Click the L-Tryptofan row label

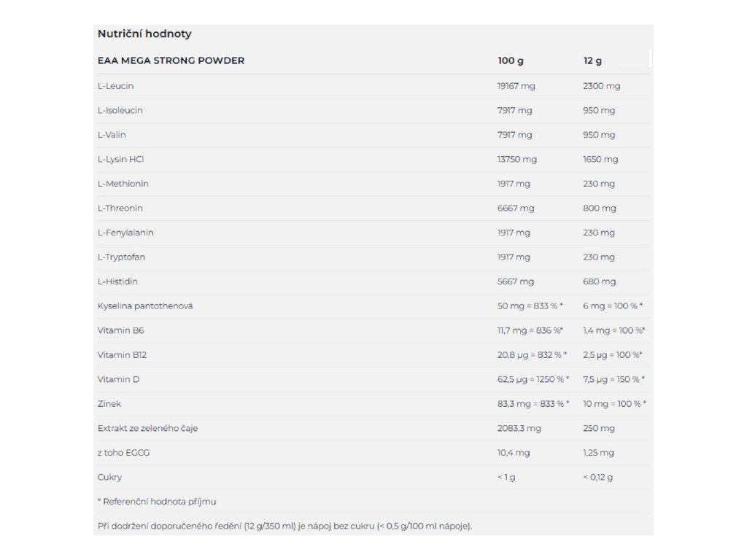121,257
